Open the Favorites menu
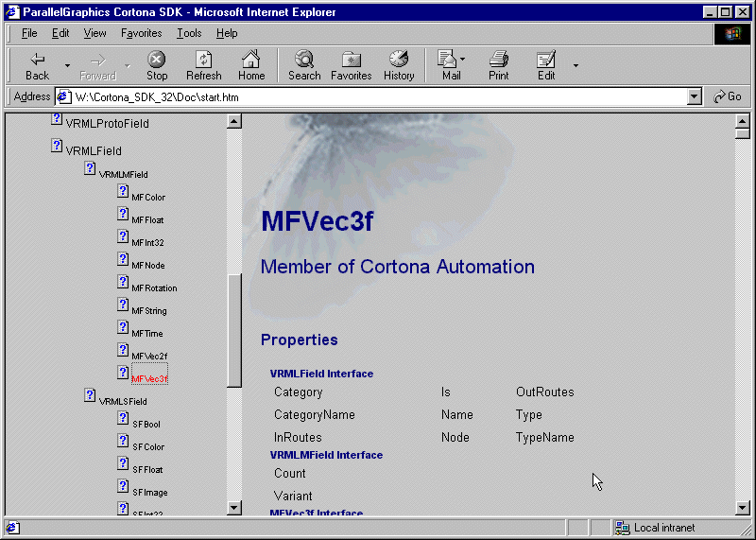Image resolution: width=756 pixels, height=540 pixels. tap(141, 33)
